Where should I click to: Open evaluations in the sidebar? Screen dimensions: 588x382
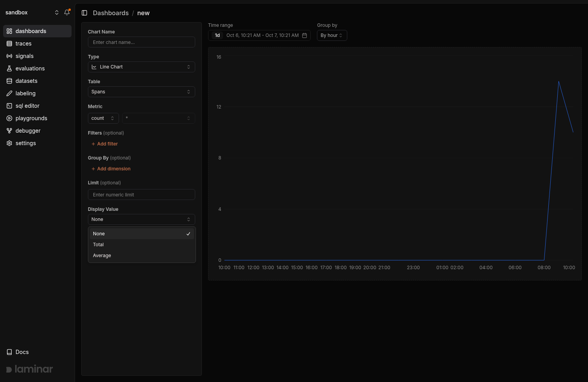pos(37,68)
